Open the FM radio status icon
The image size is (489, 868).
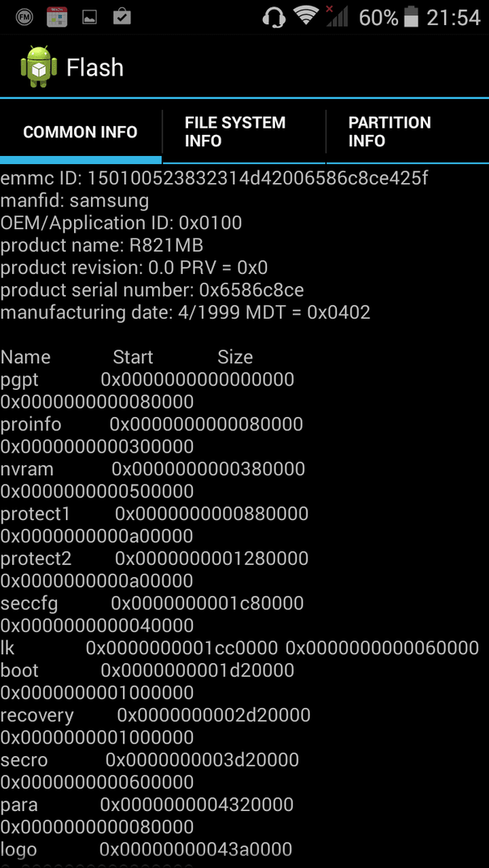[24, 17]
